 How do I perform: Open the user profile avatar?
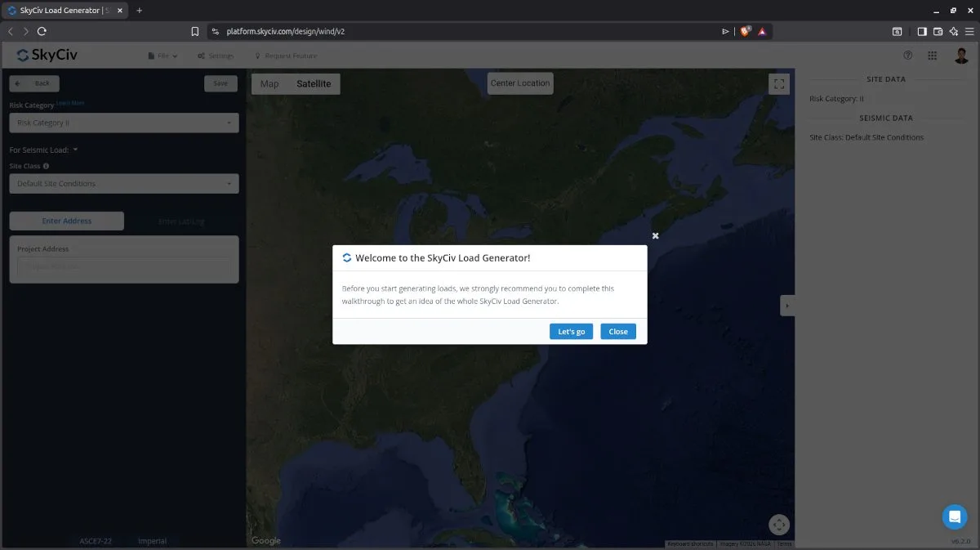961,56
